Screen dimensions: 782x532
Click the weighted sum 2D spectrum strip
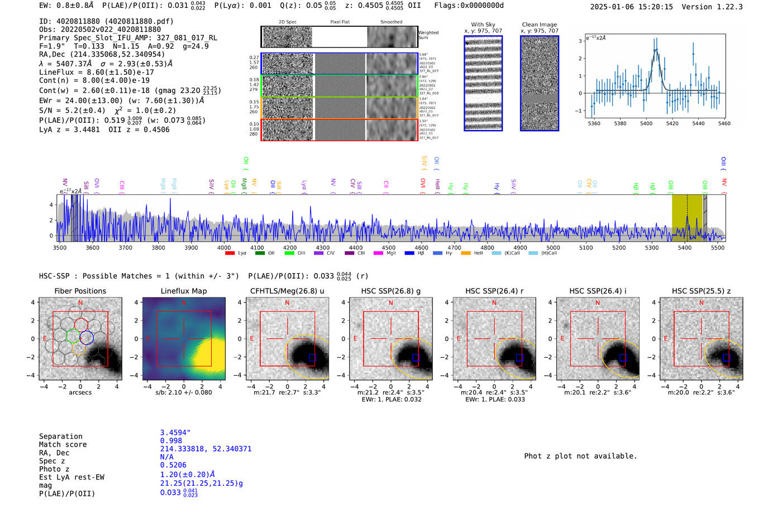pyautogui.click(x=340, y=37)
